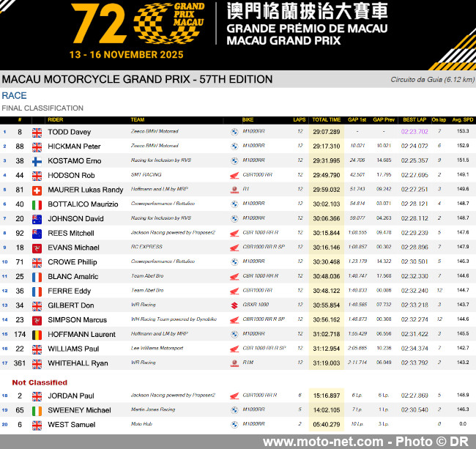Click the TEAM column header
Screen dimensions: 476x449
coord(138,119)
